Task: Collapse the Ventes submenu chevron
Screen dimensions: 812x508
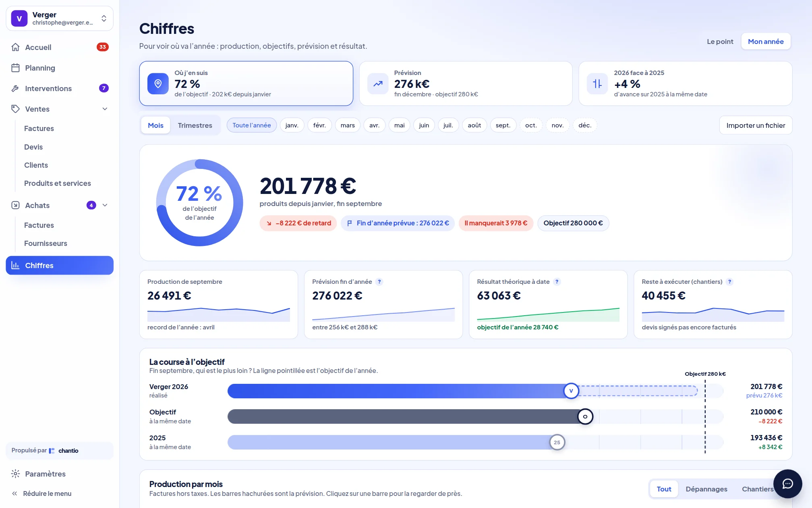Action: 105,109
